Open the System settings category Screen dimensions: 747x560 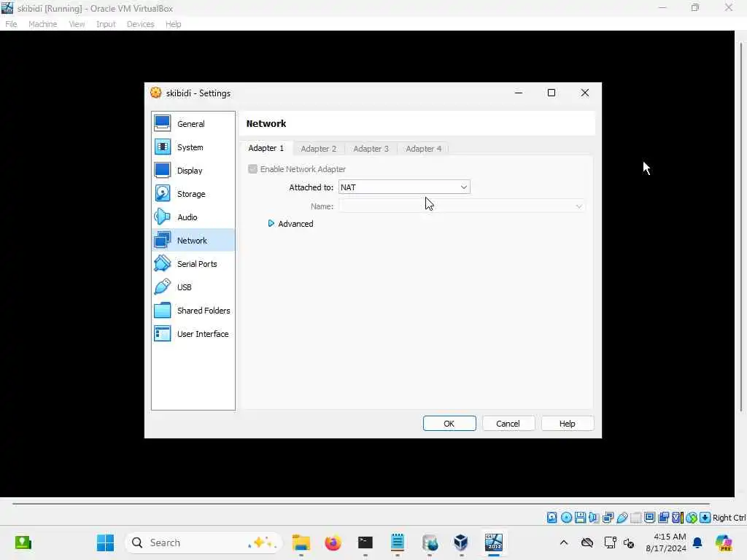[x=193, y=147]
